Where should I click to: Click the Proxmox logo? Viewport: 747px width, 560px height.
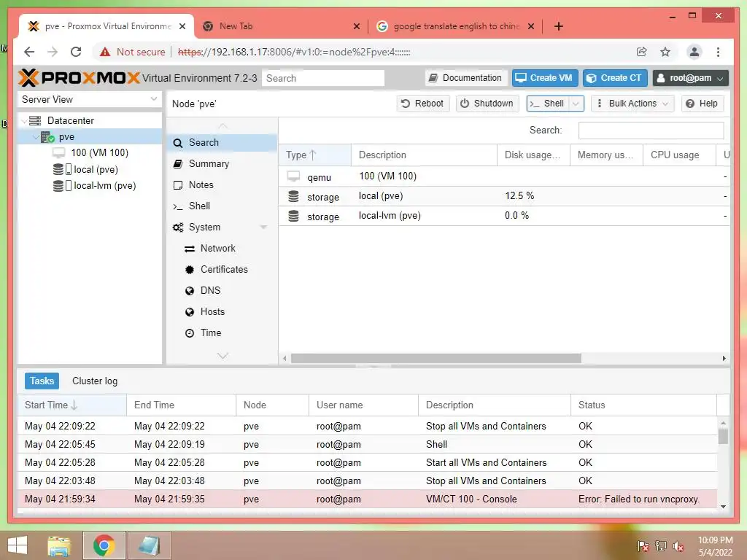click(79, 77)
